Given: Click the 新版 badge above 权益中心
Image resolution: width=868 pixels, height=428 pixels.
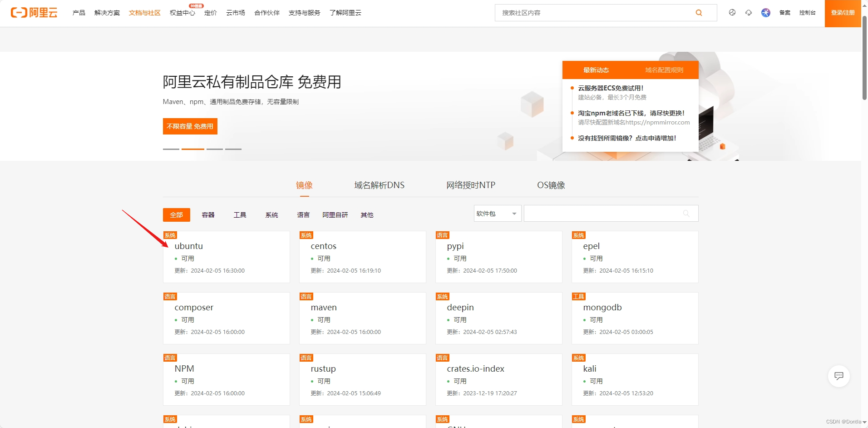Looking at the screenshot, I should point(195,6).
